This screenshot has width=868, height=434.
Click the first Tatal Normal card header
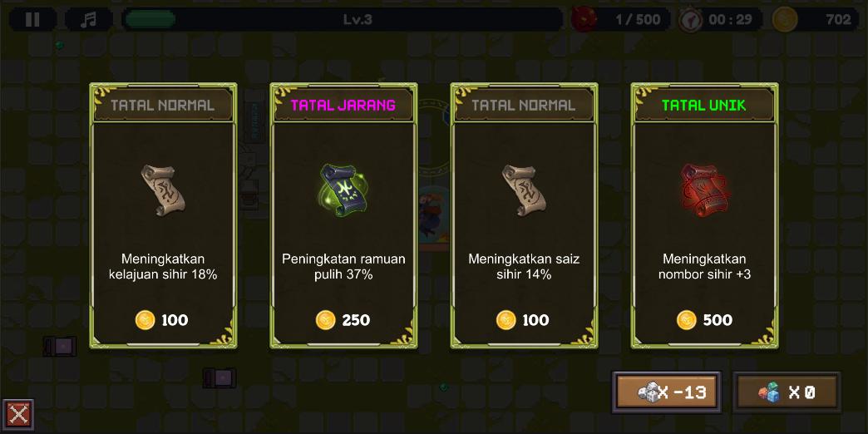point(163,105)
